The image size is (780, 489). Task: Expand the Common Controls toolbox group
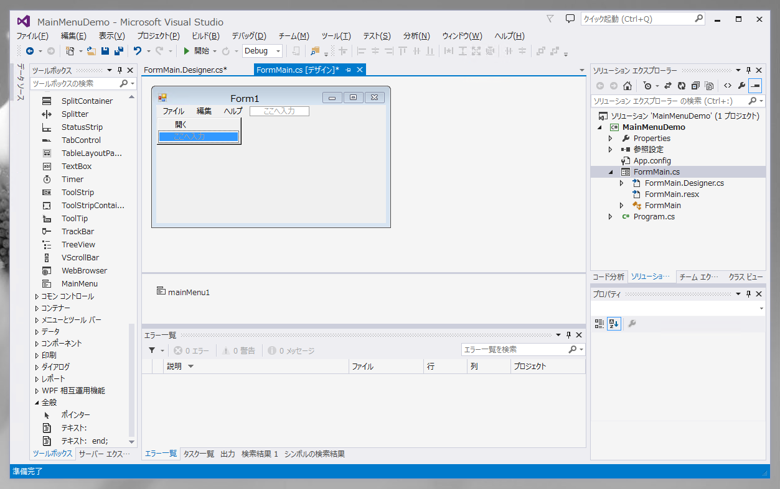pos(37,296)
